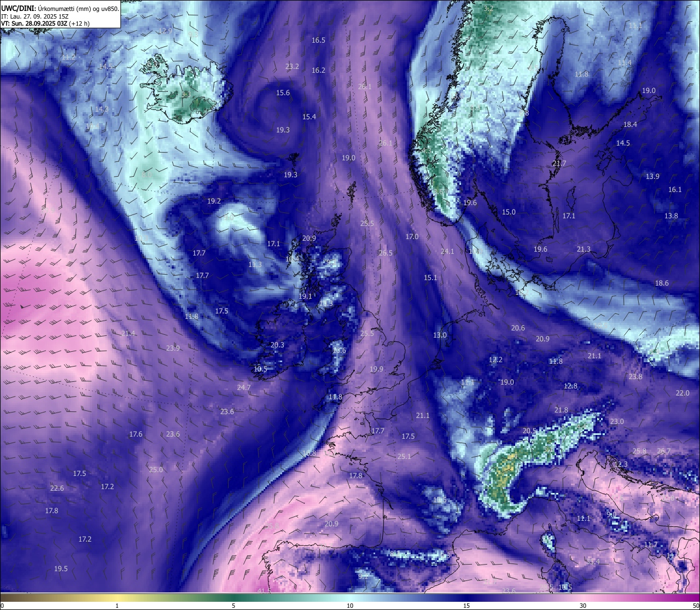Click the 13.9 map value
Image resolution: width=700 pixels, height=610 pixels.
(652, 177)
